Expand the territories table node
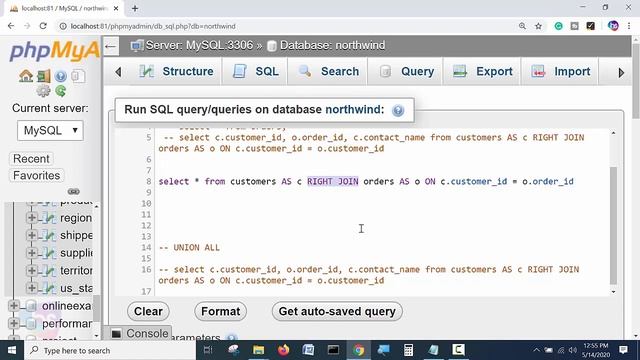Viewport: 640px width, 360px height. click(31, 270)
